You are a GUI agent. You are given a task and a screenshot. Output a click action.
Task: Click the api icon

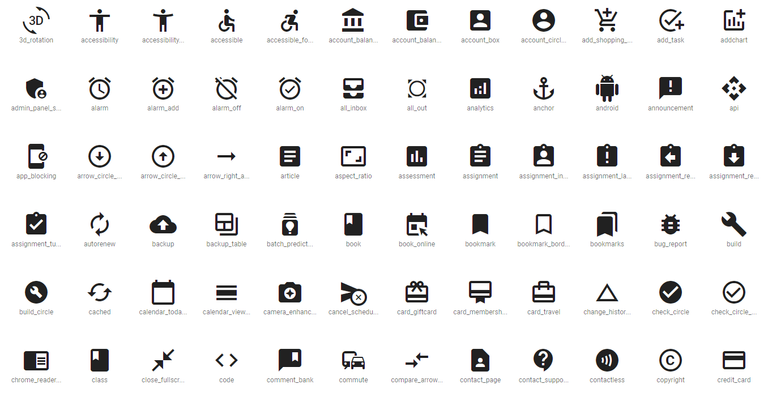tap(734, 89)
